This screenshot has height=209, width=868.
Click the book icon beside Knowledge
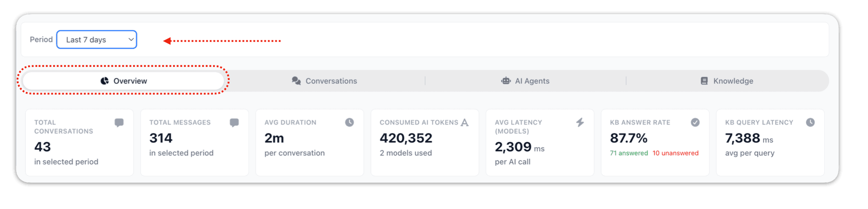tap(704, 81)
